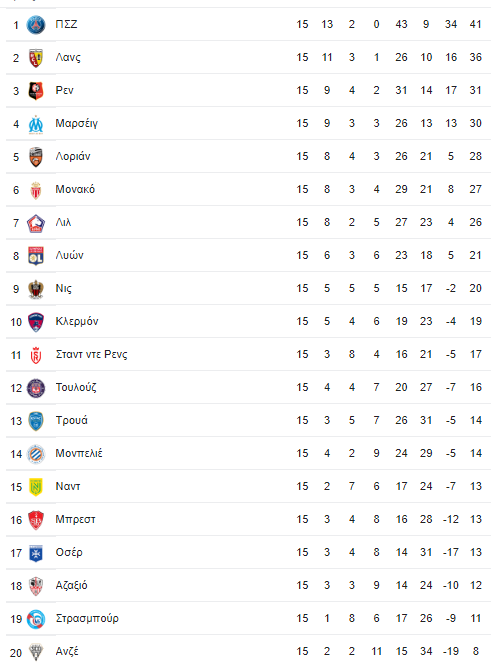Select the Ρεν club badge

[36, 91]
